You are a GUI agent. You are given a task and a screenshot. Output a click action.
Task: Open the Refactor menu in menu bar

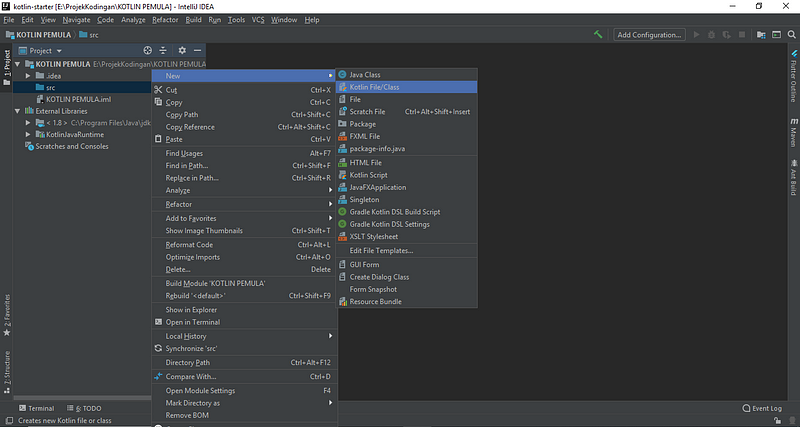[x=165, y=20]
